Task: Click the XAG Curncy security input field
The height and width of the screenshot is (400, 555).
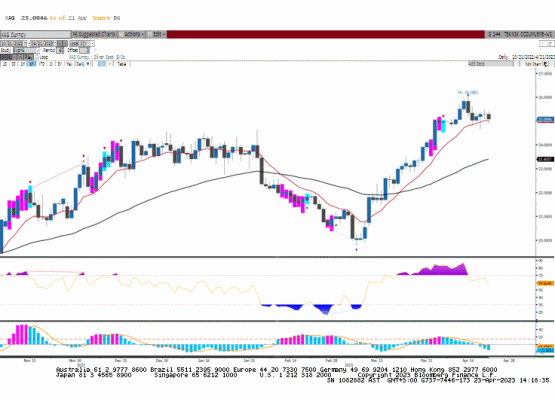Action: click(x=35, y=34)
